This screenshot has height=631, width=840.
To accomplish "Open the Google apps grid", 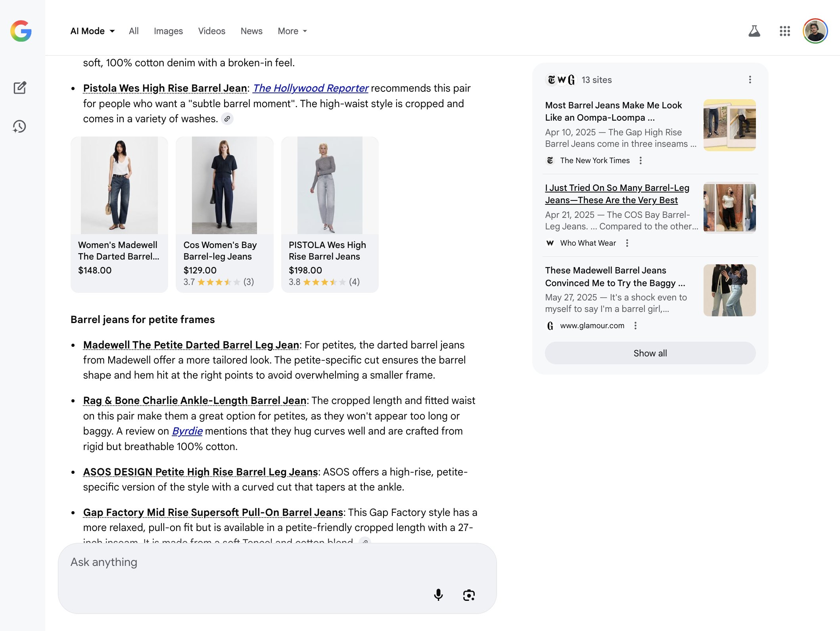I will pos(784,31).
